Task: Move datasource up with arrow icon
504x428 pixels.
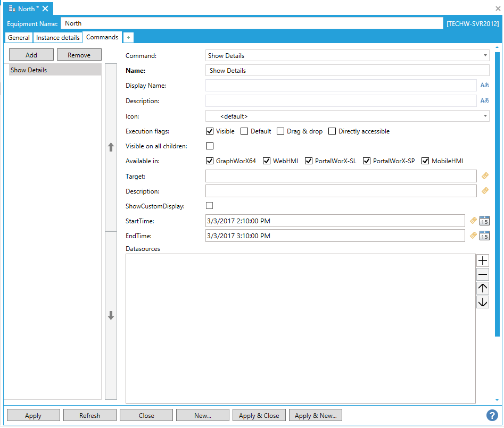Action: 483,288
